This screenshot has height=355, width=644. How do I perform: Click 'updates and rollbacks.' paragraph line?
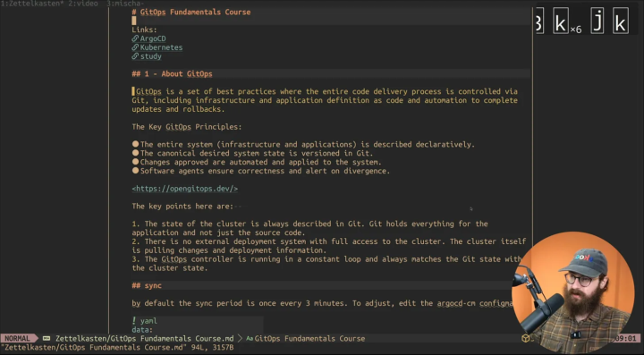click(178, 109)
